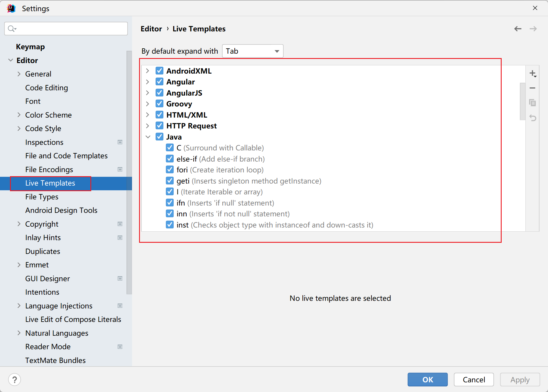548x392 pixels.
Task: Navigate back with the left arrow
Action: tap(518, 29)
